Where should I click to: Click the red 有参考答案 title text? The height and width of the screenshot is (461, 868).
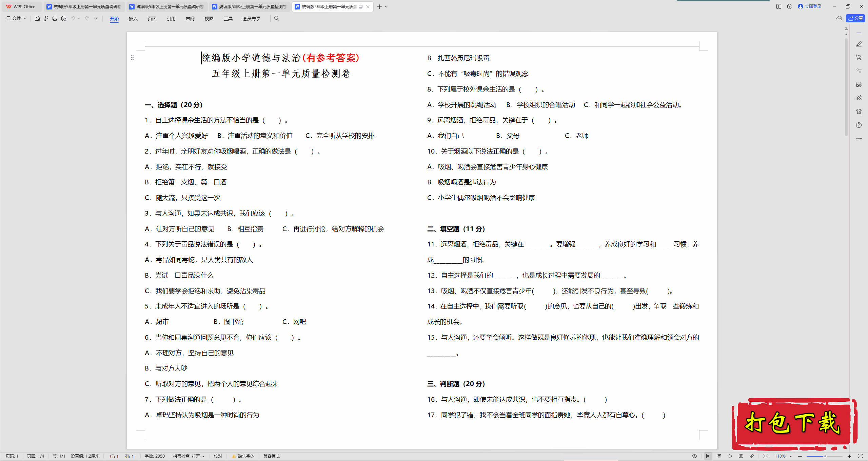click(x=331, y=58)
